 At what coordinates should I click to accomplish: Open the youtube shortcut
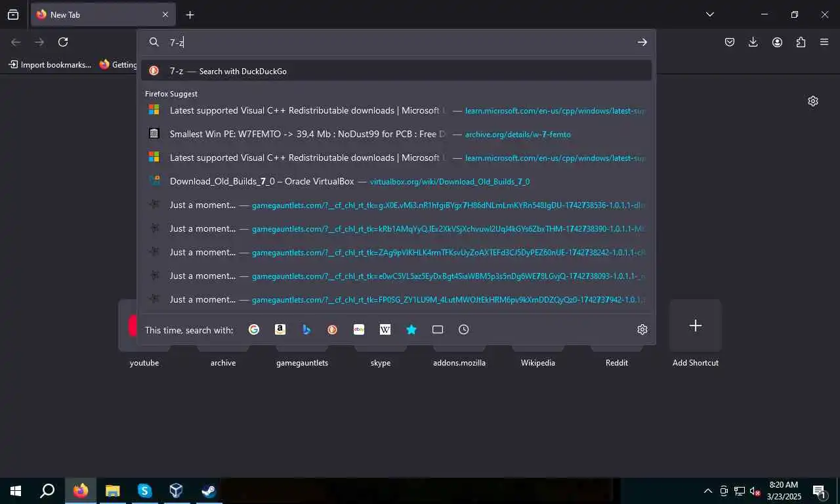pyautogui.click(x=144, y=362)
